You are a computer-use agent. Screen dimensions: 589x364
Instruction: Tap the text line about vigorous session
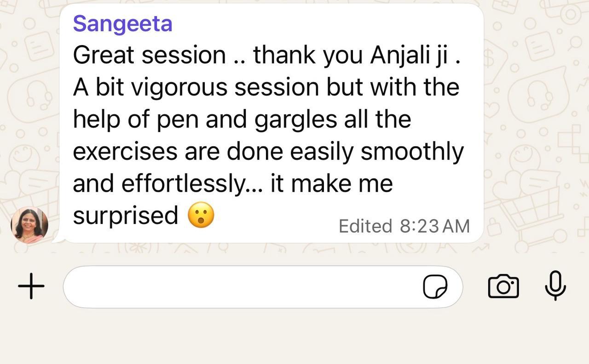266,87
